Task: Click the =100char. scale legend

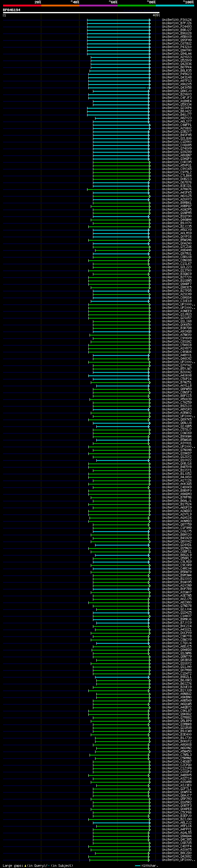Action: pos(146,865)
